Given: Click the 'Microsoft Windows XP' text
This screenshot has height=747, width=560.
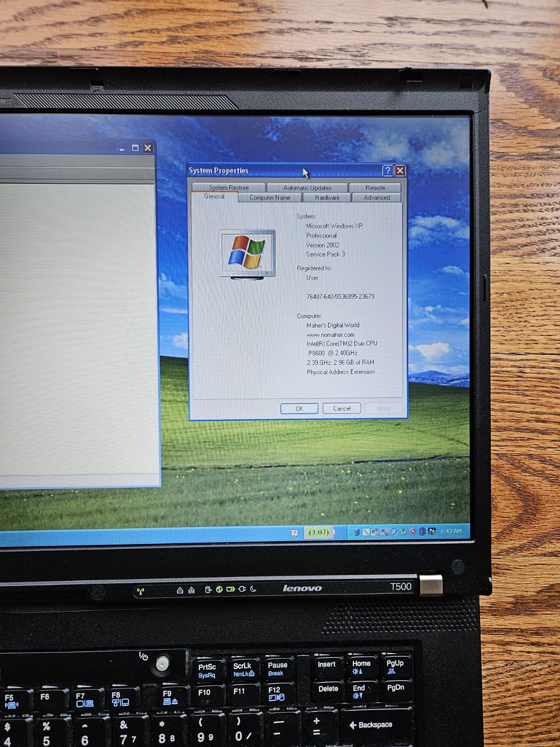Looking at the screenshot, I should pos(334,226).
